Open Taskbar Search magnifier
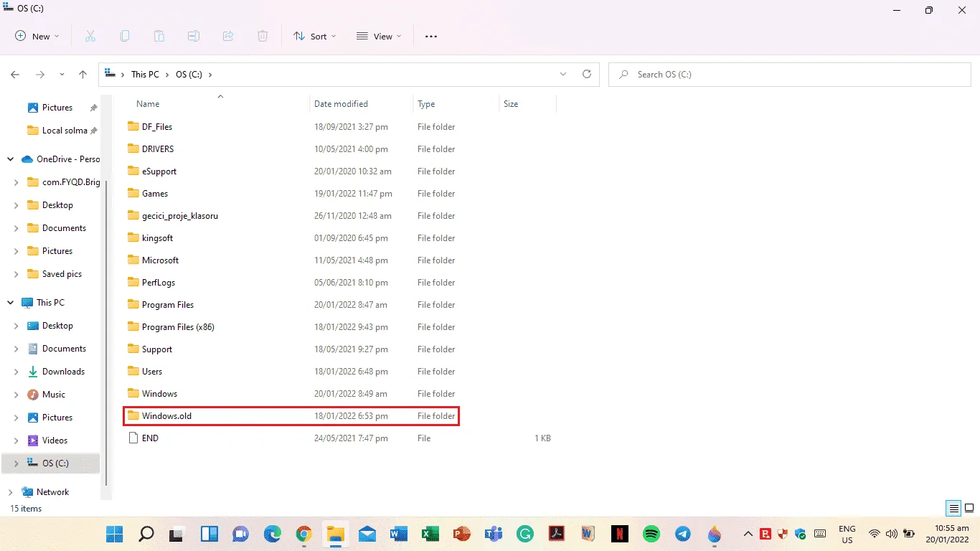Screen dimensions: 980x551 click(x=146, y=534)
